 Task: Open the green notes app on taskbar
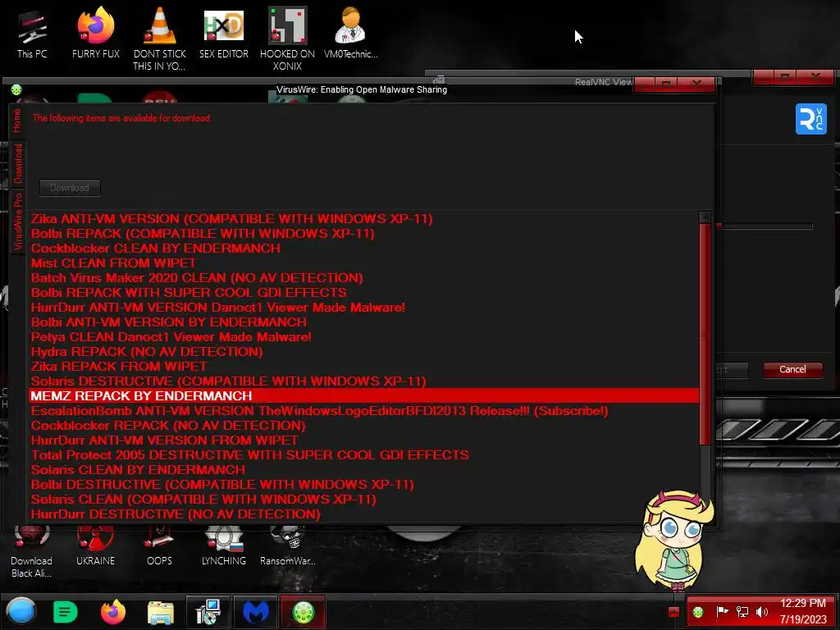click(66, 612)
